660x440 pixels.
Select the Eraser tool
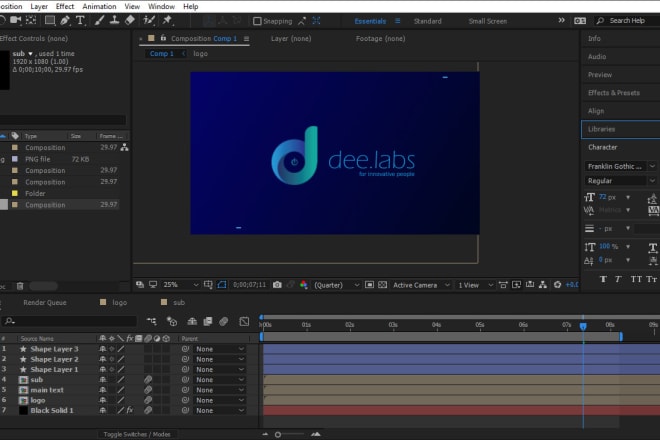pyautogui.click(x=130, y=20)
